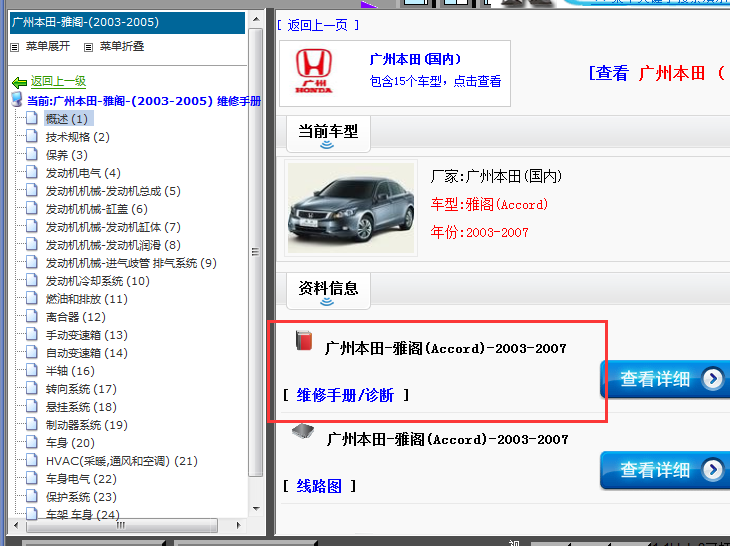Click the 资料信息 section chevron
The height and width of the screenshot is (546, 730).
327,302
